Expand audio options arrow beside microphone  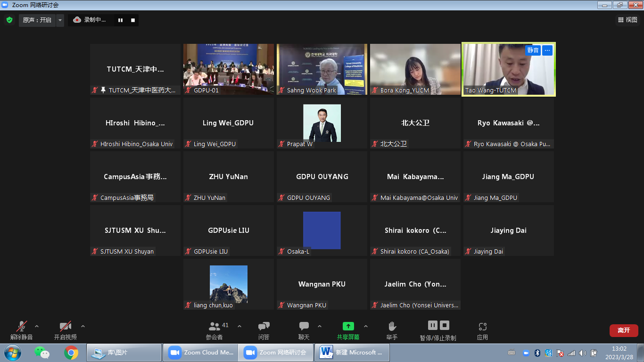(37, 326)
